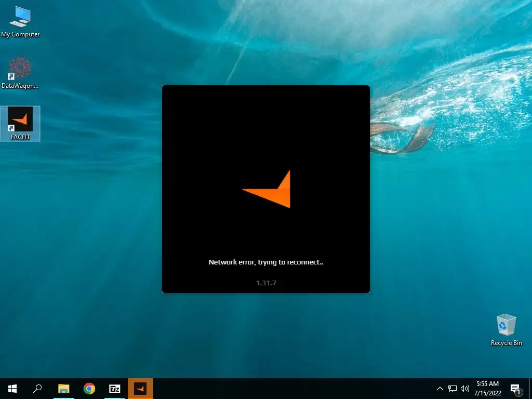
Task: Click the 'Network error, trying to reconnect..' message
Action: [266, 262]
